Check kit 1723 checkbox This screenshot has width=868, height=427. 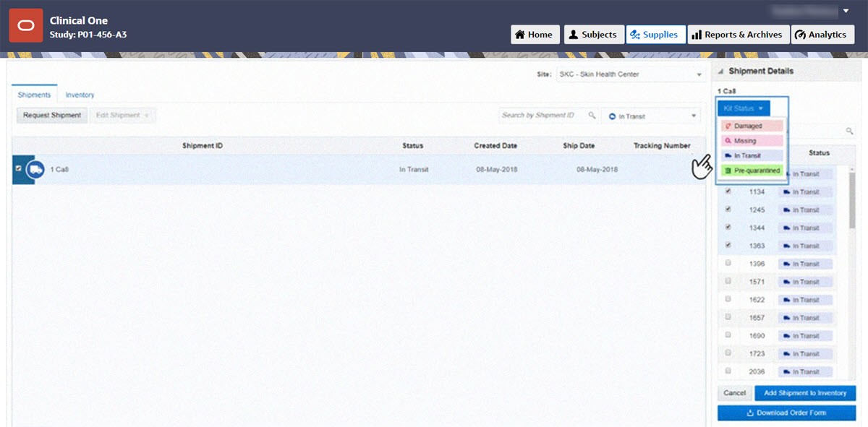728,353
